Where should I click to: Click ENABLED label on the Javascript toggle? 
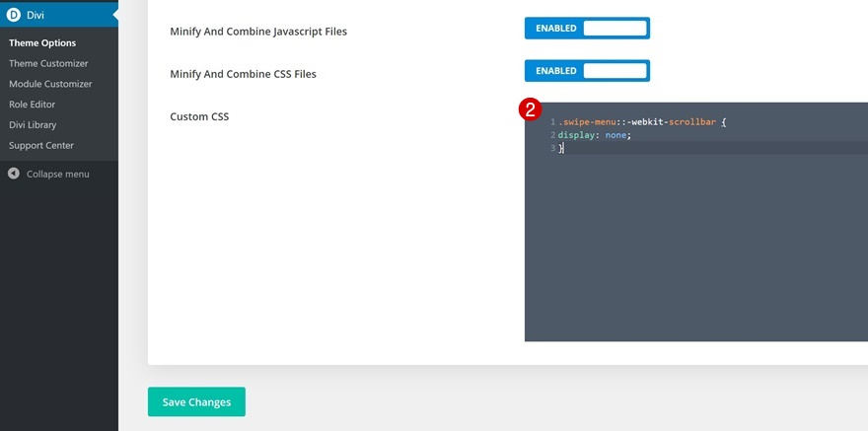pyautogui.click(x=555, y=29)
